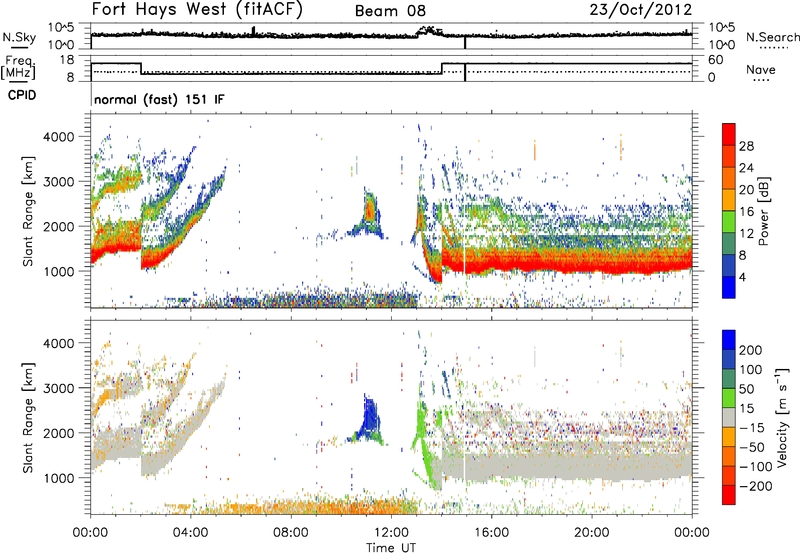Image resolution: width=800 pixels, height=554 pixels.
Task: Click the 'CPID' label
Action: point(22,95)
